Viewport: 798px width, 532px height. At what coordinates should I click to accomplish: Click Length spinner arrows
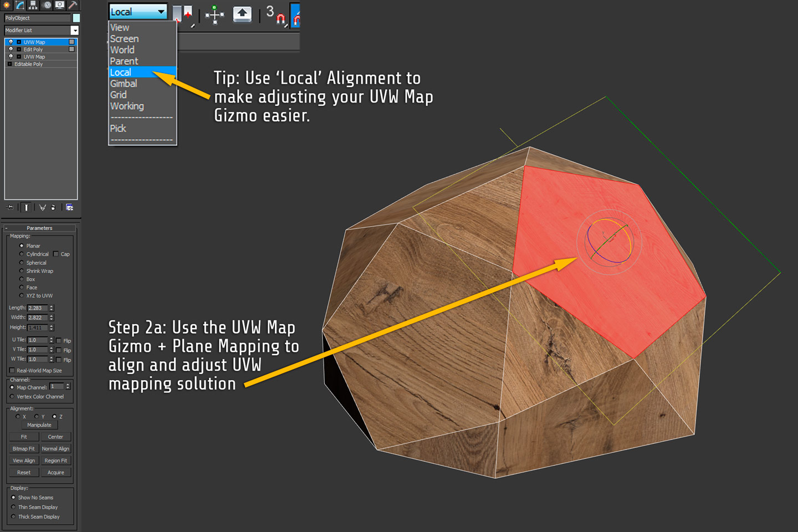point(52,308)
